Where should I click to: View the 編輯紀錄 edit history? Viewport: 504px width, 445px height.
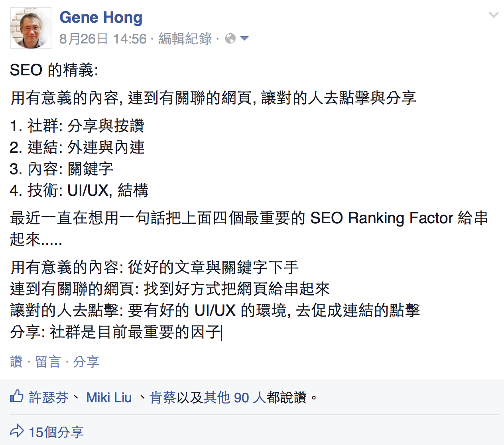pos(185,39)
